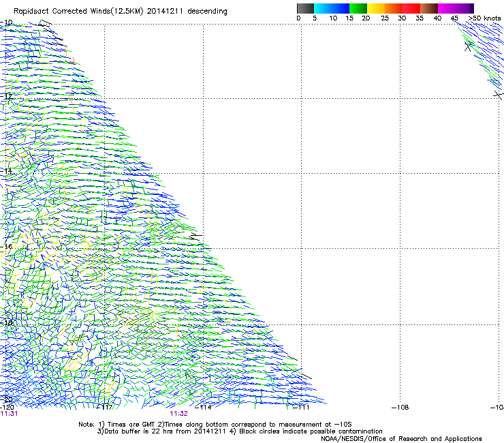504x443 pixels.
Task: Click the '25' label under the color bar
Action: click(x=385, y=18)
